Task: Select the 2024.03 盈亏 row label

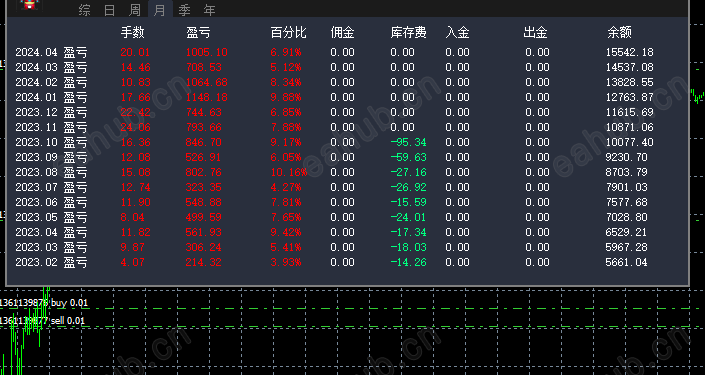Action: [x=51, y=67]
